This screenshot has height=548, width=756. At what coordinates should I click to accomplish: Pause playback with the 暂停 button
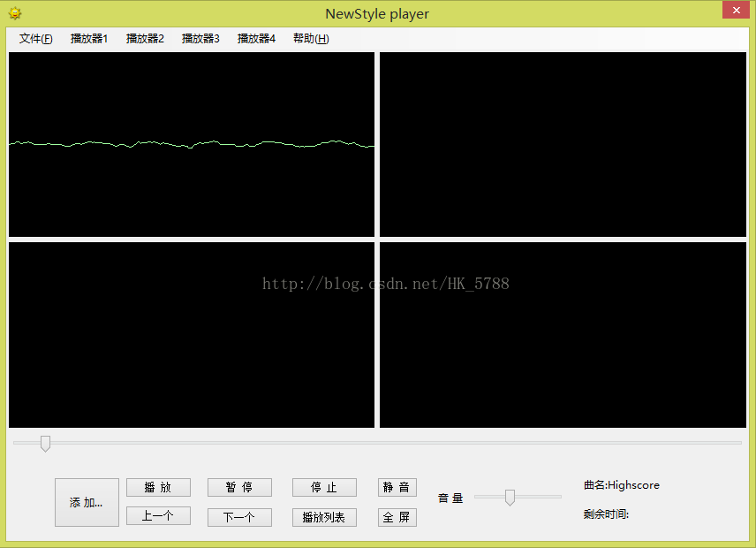(239, 487)
